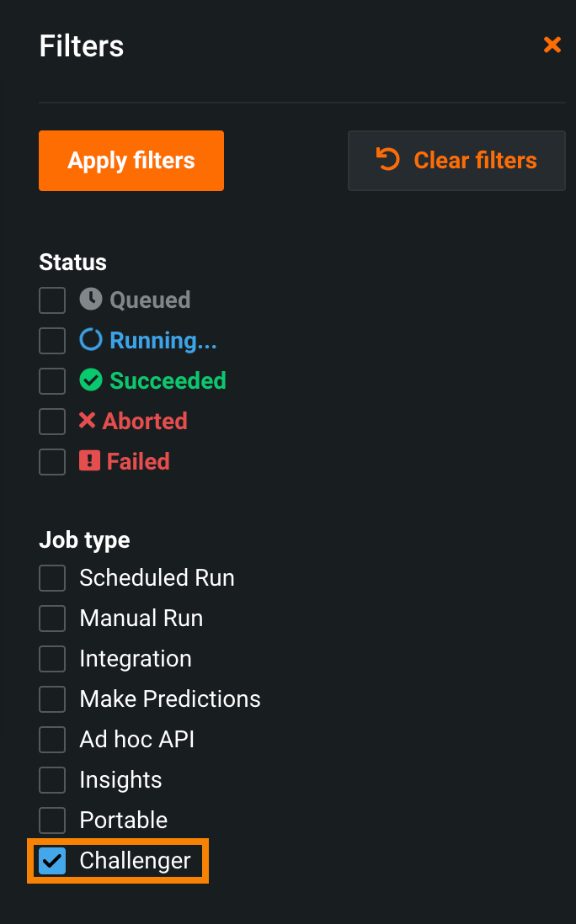The width and height of the screenshot is (576, 924).
Task: Uncheck the Challenger job type checkbox
Action: point(52,861)
